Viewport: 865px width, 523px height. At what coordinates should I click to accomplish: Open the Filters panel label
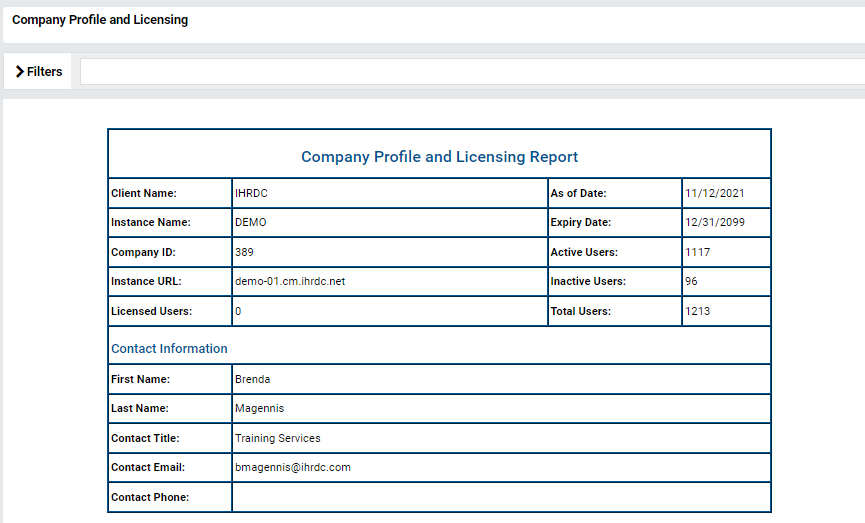[44, 72]
